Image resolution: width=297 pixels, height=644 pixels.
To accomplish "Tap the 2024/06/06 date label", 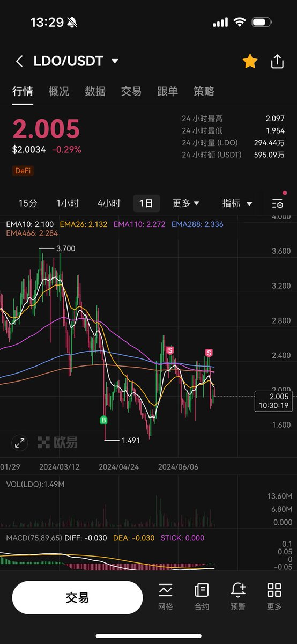I will coord(178,467).
